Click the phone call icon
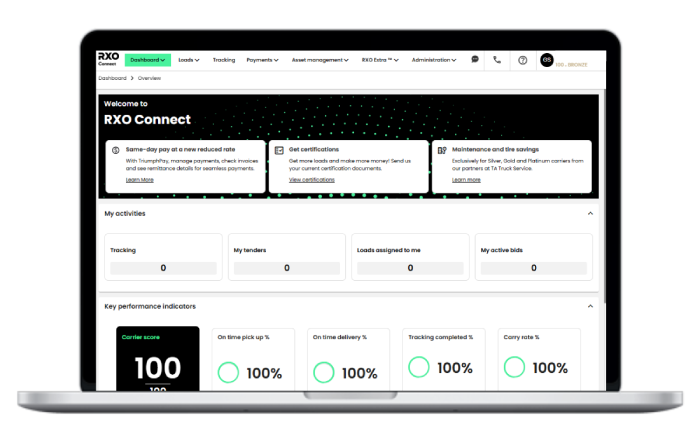This screenshot has width=700, height=433. click(x=497, y=60)
